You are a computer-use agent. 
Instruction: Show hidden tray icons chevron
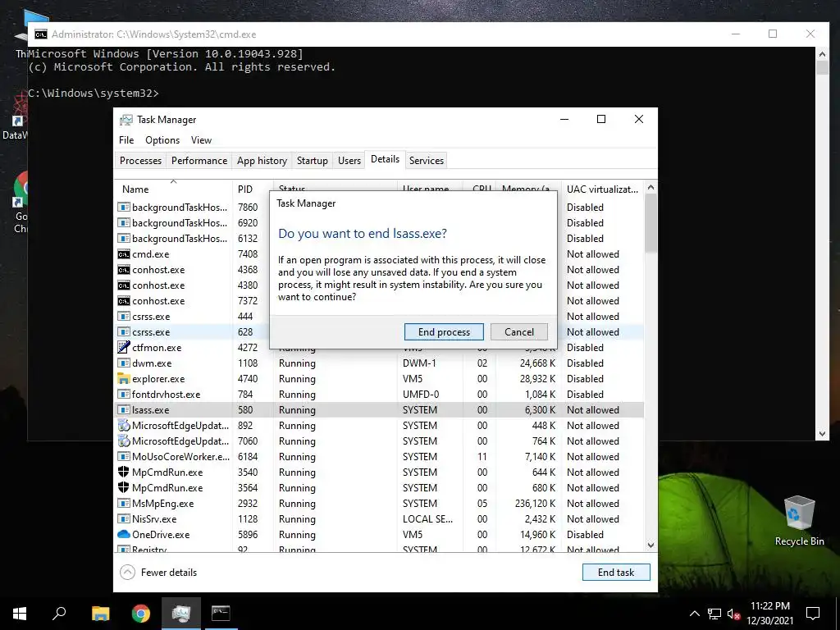pos(694,614)
